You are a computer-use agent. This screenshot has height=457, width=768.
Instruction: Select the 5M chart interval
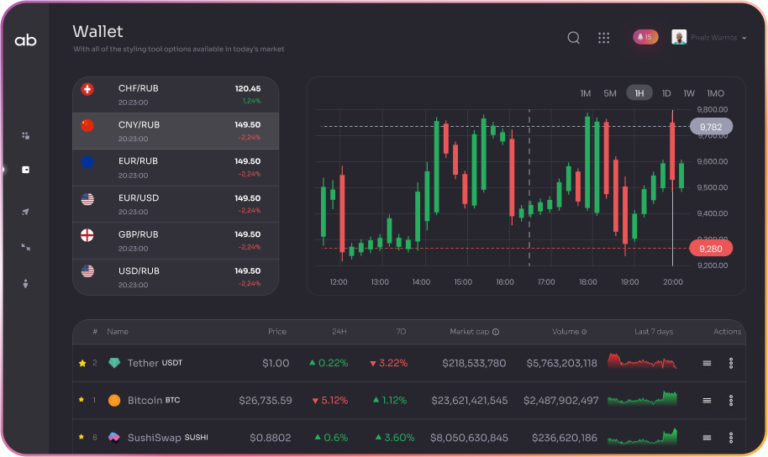click(610, 93)
